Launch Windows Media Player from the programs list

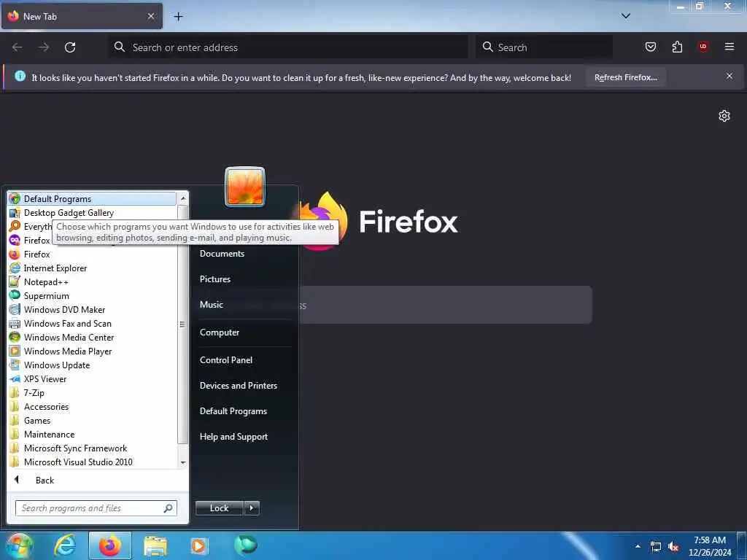click(x=92, y=351)
